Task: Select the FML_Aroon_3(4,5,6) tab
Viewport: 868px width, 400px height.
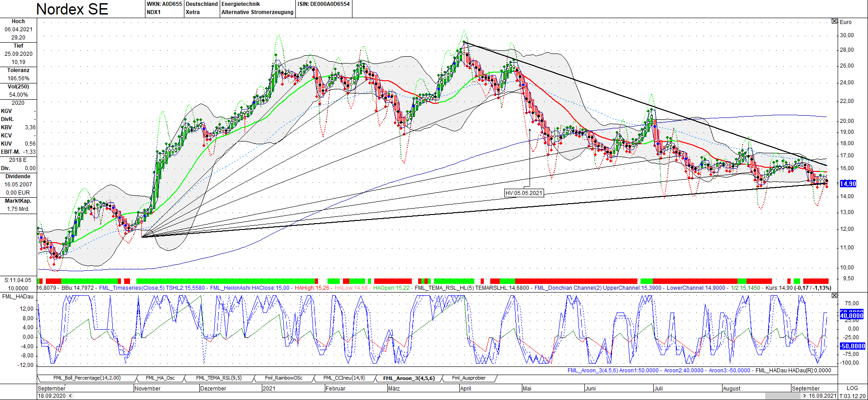Action: [409, 378]
